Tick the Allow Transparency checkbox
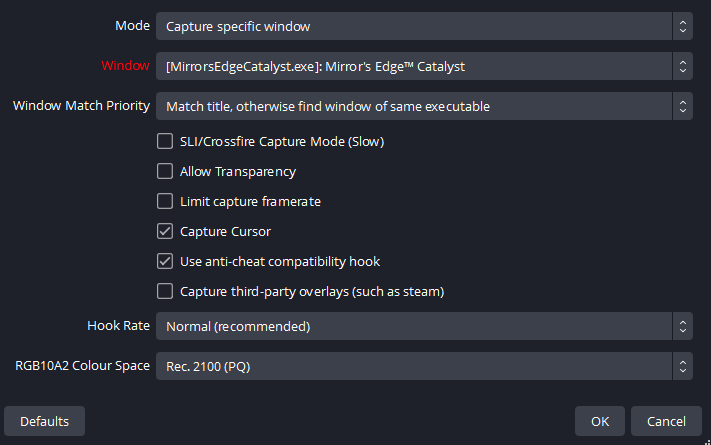Viewport: 711px width, 445px height. click(165, 172)
